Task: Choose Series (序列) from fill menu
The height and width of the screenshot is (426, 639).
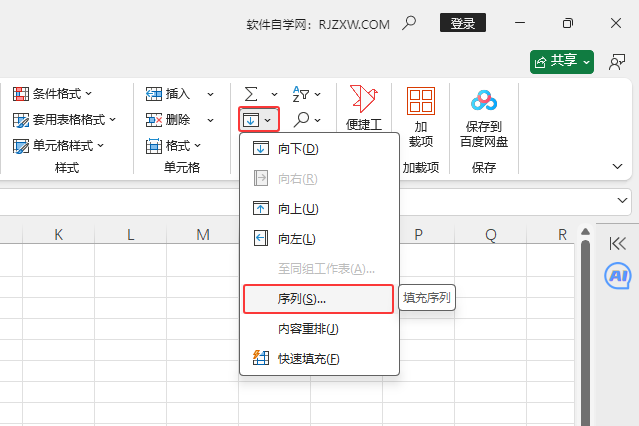Action: point(302,299)
